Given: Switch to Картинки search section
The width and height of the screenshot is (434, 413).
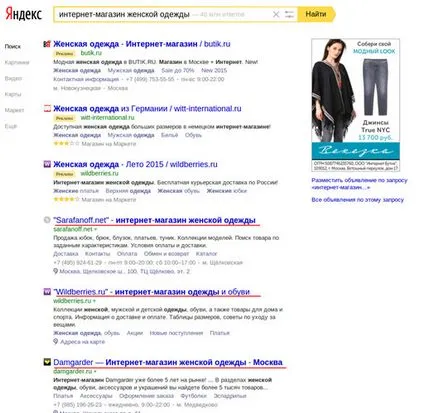Looking at the screenshot, I should click(x=17, y=62).
